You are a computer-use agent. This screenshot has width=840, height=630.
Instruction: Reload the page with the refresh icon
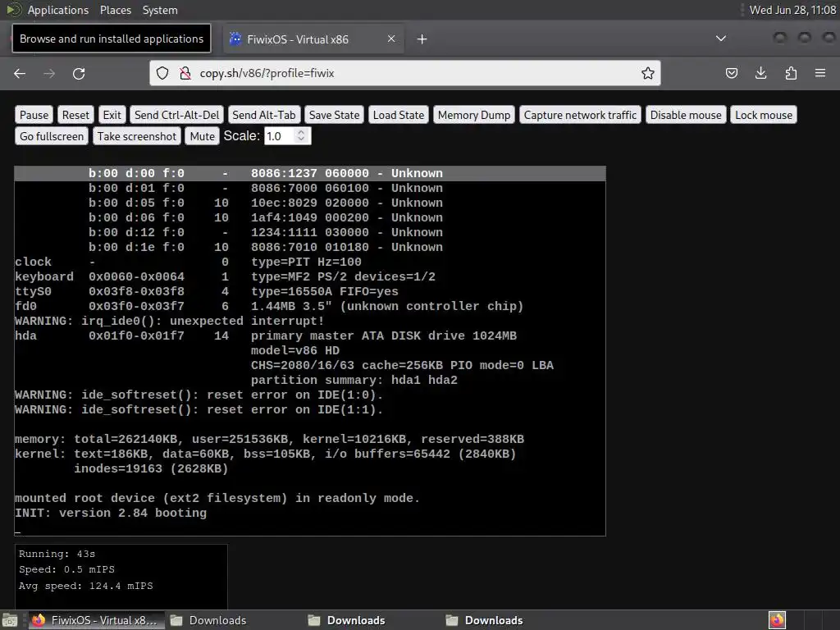point(79,73)
